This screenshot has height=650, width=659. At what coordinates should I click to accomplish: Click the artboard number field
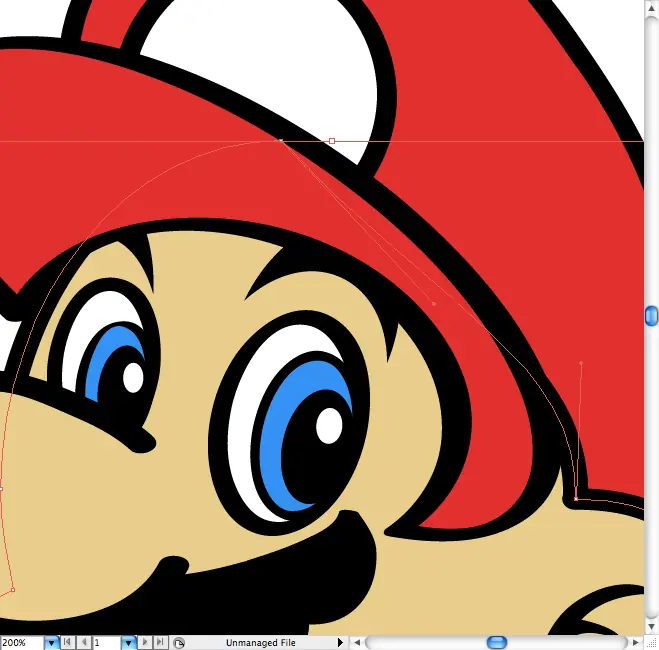pos(107,643)
